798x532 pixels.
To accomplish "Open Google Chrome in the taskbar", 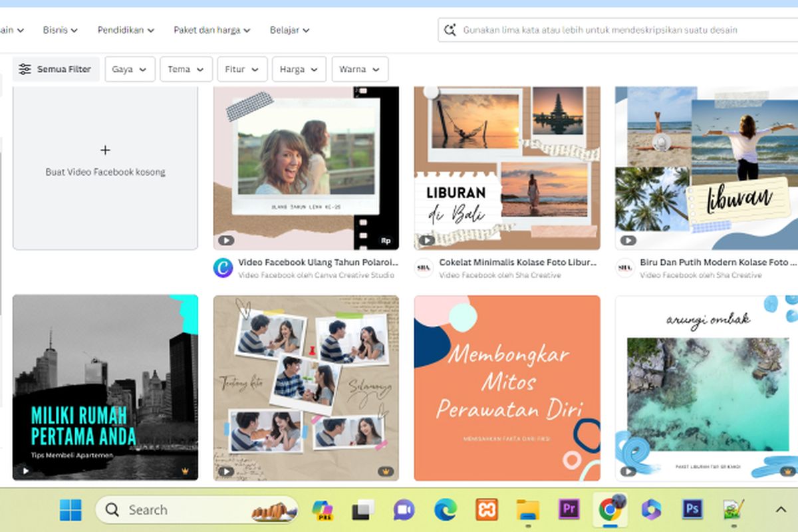I will click(x=609, y=510).
